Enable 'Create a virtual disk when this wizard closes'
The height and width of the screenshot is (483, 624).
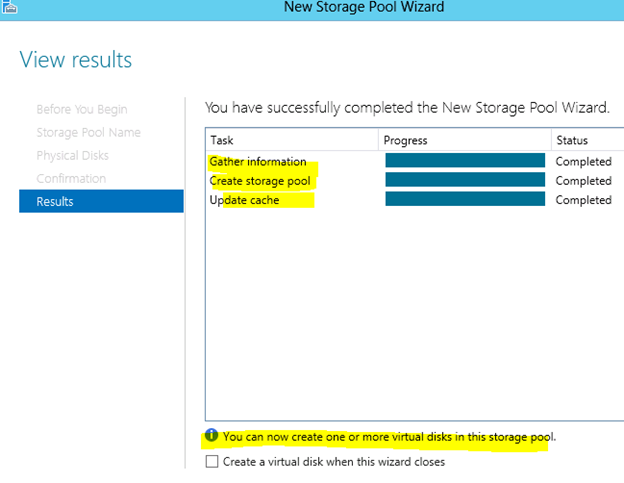click(212, 462)
